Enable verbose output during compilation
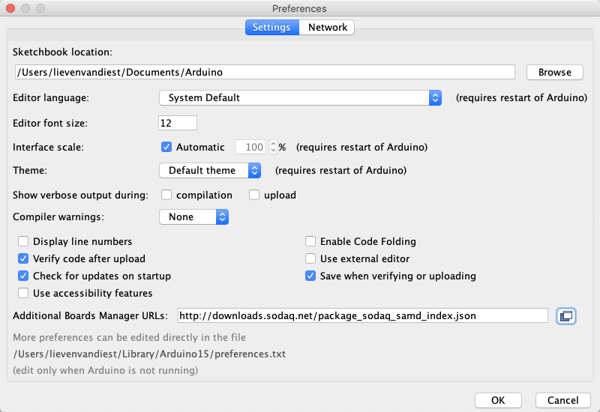 (x=166, y=195)
